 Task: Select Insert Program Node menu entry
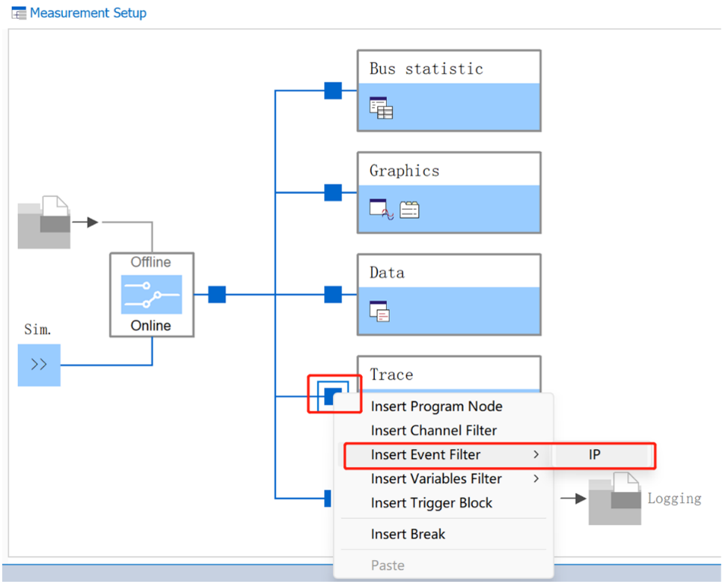click(436, 407)
